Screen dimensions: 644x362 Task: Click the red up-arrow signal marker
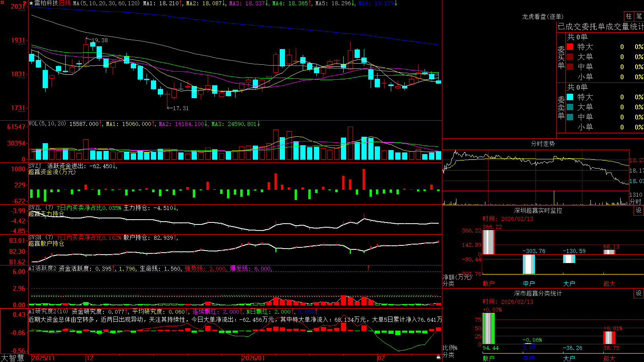pyautogui.click(x=368, y=267)
